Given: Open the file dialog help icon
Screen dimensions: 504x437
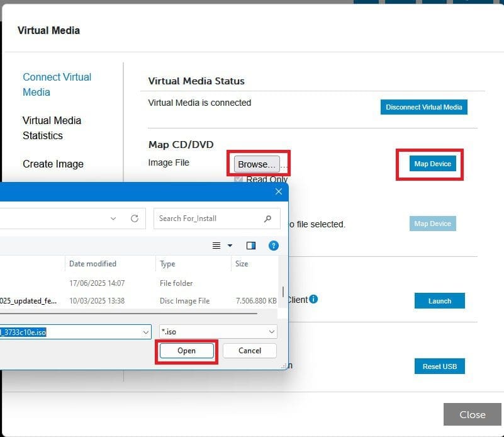Looking at the screenshot, I should coord(274,246).
